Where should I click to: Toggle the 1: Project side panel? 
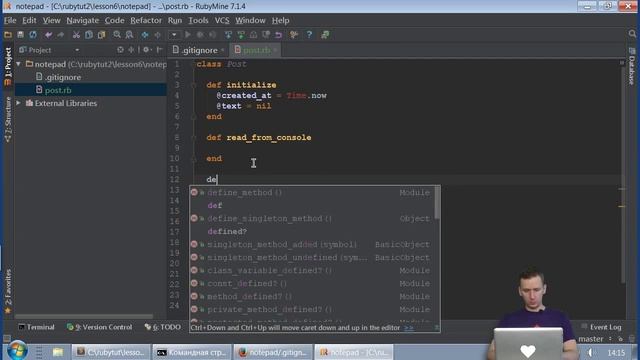[x=7, y=66]
